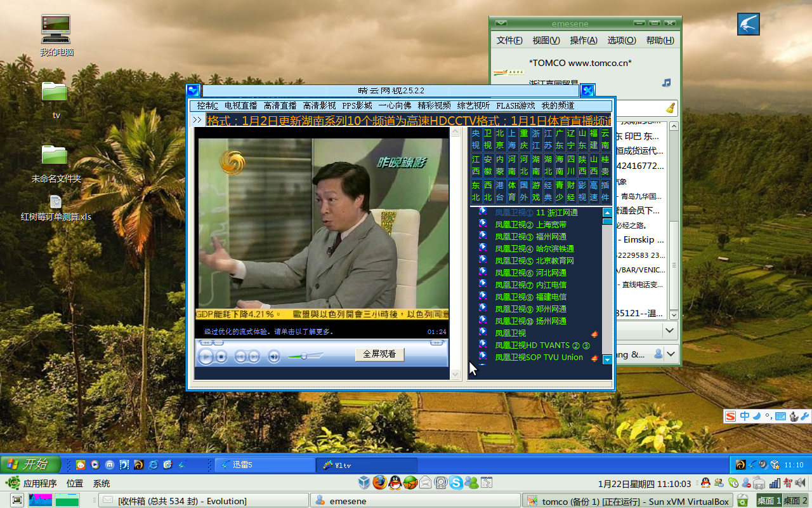Click the play button in the video player
812x508 pixels.
pyautogui.click(x=206, y=356)
